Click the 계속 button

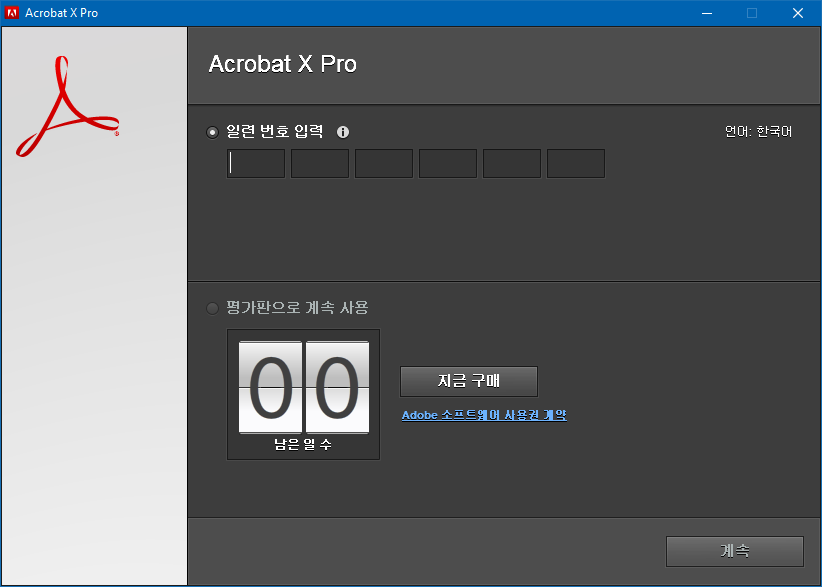point(734,551)
